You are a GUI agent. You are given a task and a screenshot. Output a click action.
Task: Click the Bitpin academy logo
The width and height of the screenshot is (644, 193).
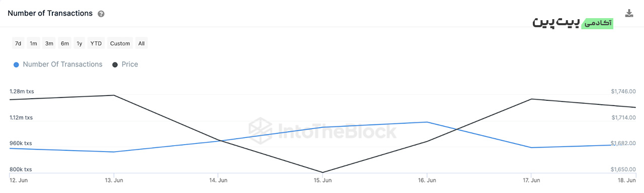[x=573, y=23]
